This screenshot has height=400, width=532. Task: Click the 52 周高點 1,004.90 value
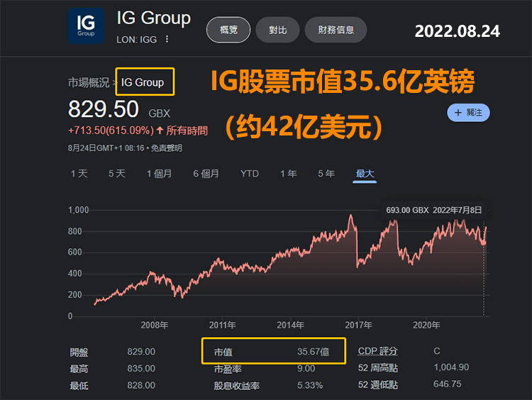(451, 367)
